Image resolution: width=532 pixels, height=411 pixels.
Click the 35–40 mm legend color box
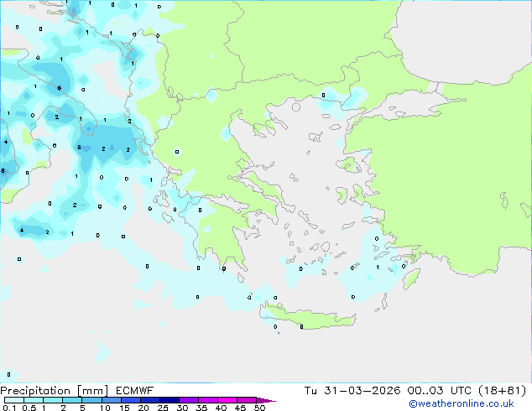pos(207,400)
